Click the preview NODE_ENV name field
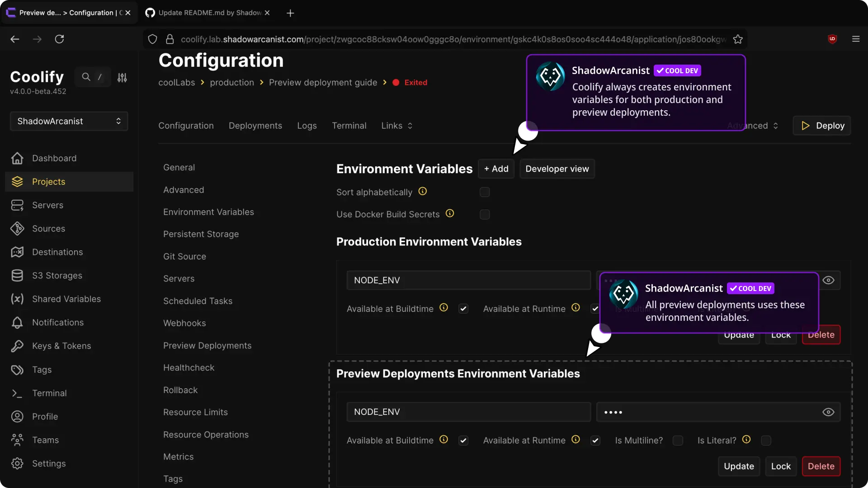This screenshot has height=488, width=868. (468, 412)
